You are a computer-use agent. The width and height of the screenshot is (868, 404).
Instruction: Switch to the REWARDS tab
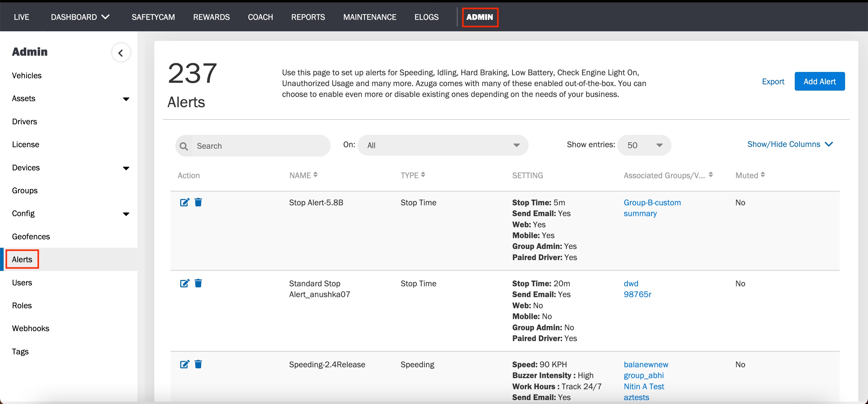point(211,17)
